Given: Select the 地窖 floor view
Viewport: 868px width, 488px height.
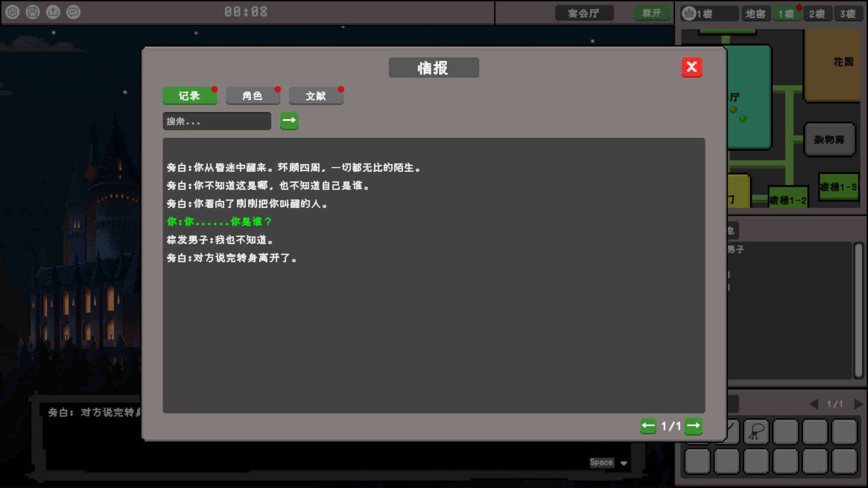Looking at the screenshot, I should click(756, 13).
